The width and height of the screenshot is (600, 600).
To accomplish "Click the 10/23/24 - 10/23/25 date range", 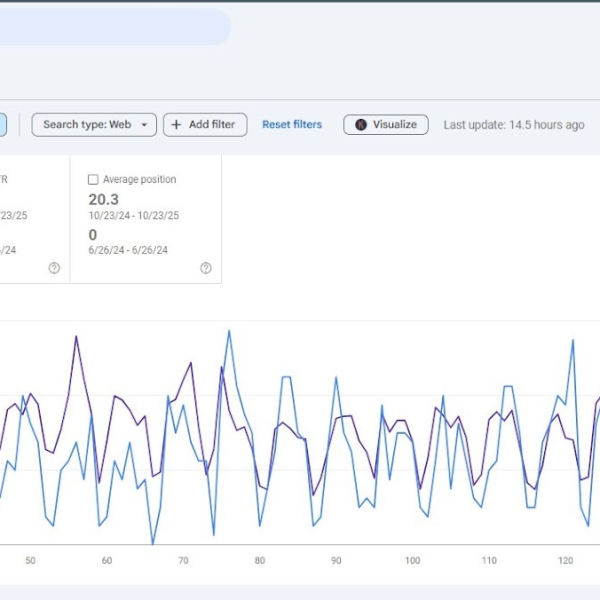I will (133, 216).
